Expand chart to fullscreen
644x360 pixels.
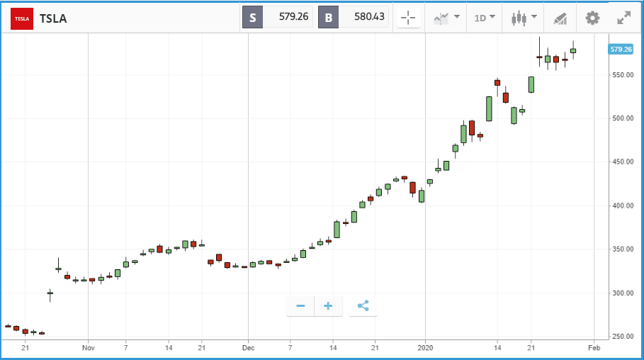(624, 18)
